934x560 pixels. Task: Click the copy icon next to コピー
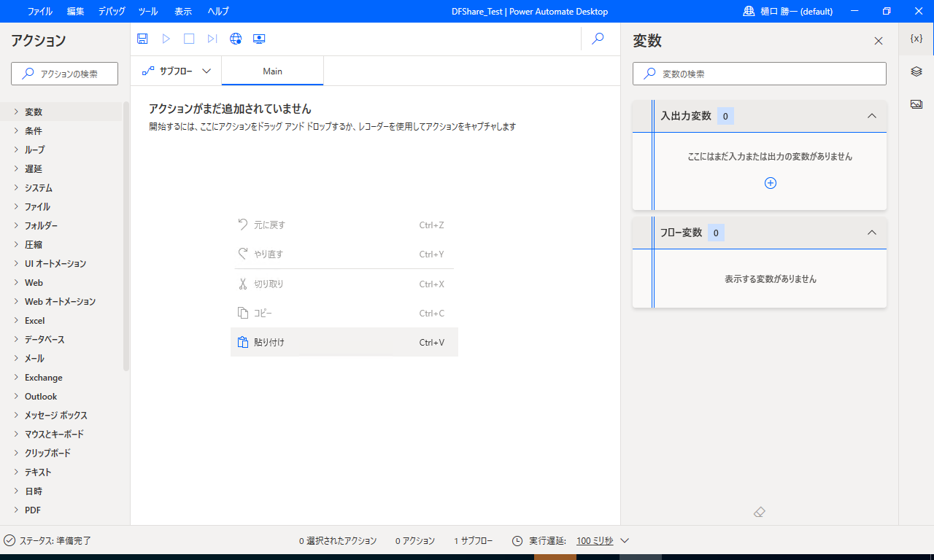pos(244,313)
